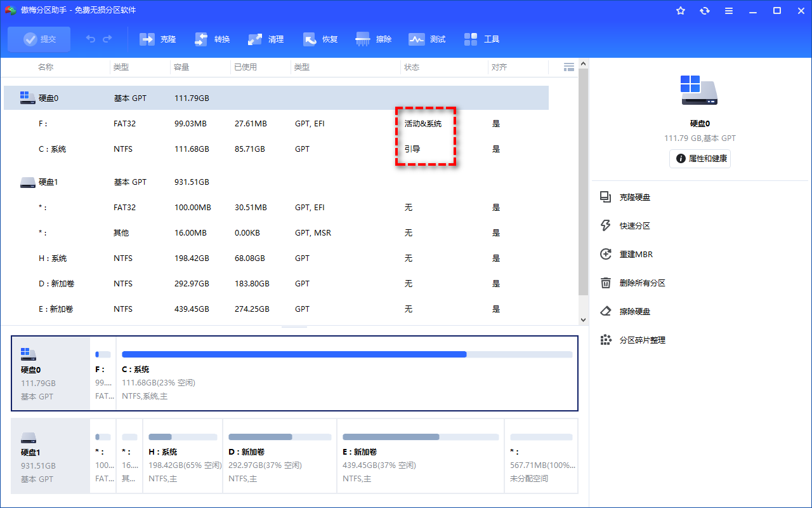Click the Properties and Health (属性和健康) button
812x508 pixels.
[x=700, y=158]
